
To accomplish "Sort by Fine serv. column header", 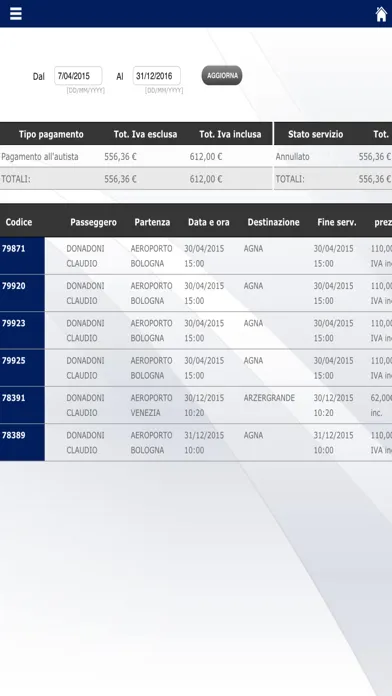I will (337, 222).
